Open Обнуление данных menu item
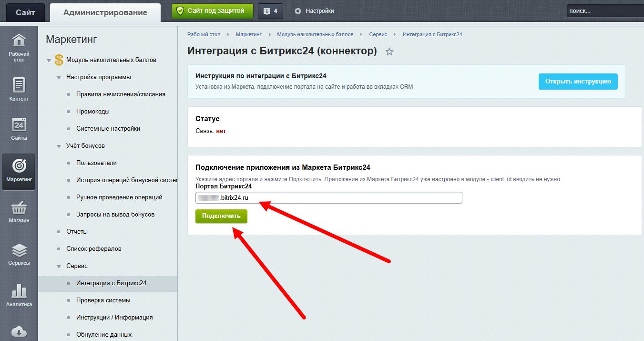 tap(104, 334)
